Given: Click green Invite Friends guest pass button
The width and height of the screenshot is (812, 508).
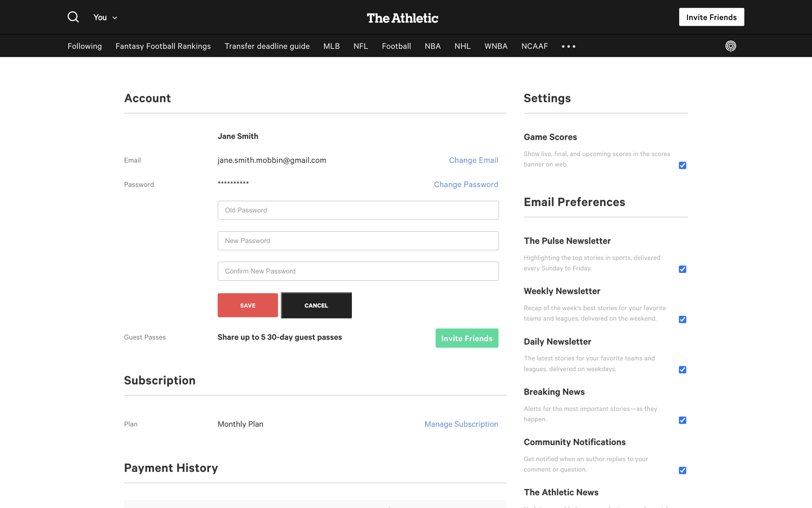Looking at the screenshot, I should tap(467, 338).
